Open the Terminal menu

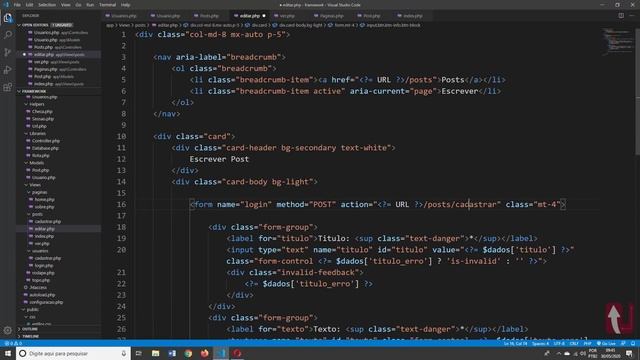107,5
